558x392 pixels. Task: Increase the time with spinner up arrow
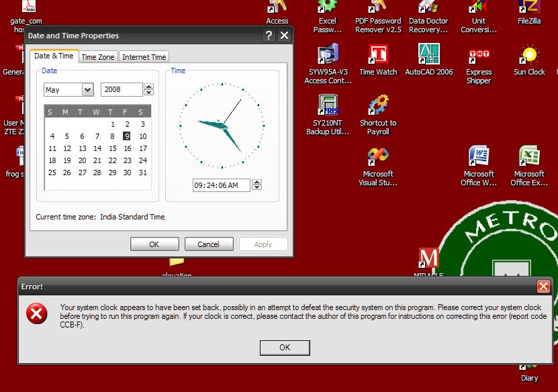(257, 182)
